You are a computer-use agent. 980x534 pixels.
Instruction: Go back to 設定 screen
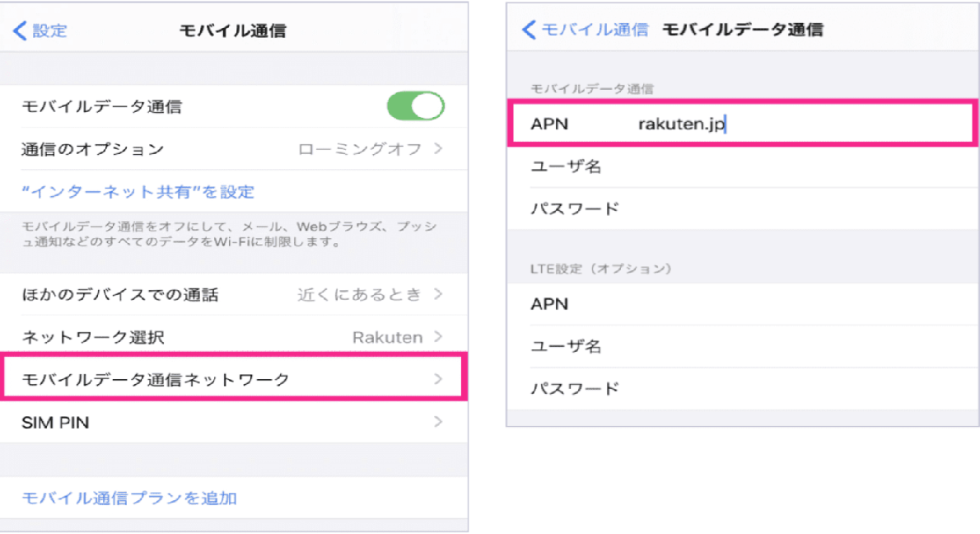pos(40,30)
